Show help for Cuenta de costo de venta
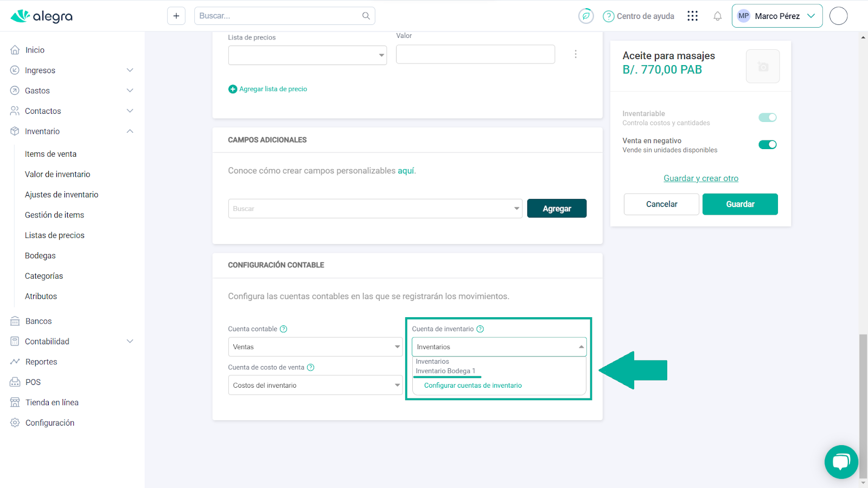Viewport: 868px width, 488px height. 311,368
